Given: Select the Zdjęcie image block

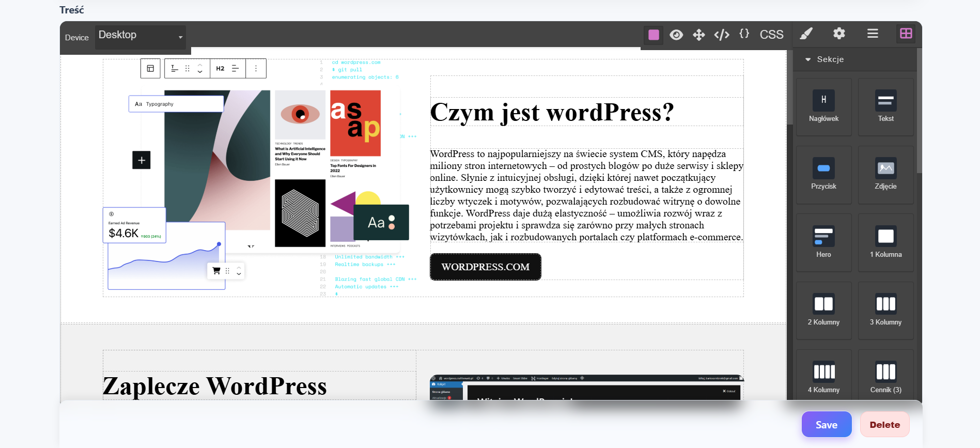Looking at the screenshot, I should 885,175.
